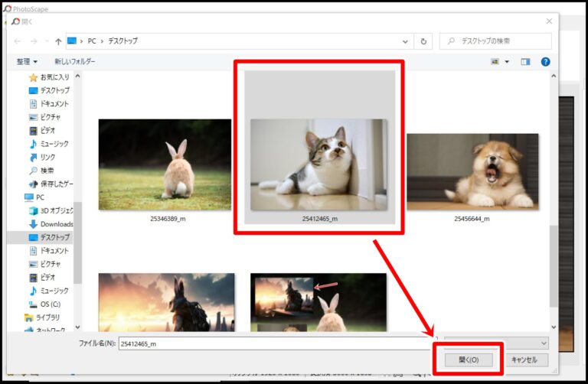Select ピクチャ under お気に入り

coord(45,117)
